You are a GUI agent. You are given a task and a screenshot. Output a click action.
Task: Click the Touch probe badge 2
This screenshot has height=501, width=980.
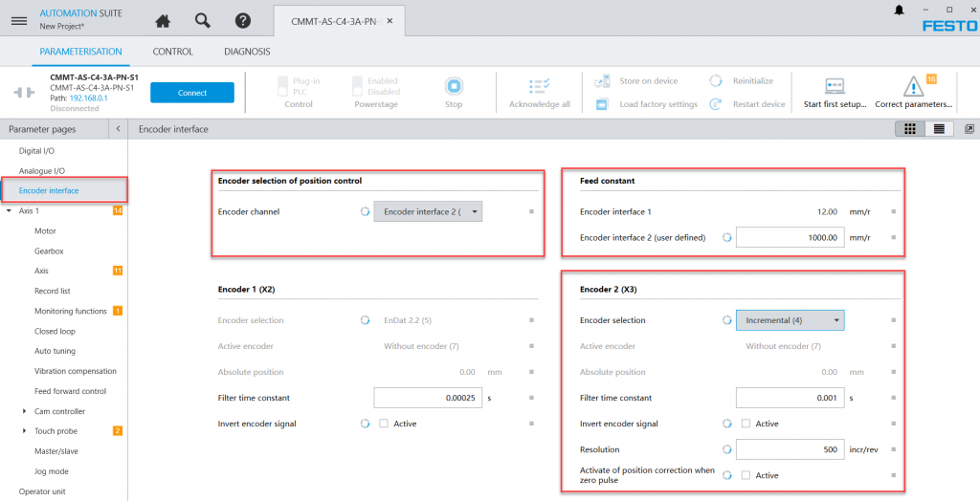(x=118, y=431)
